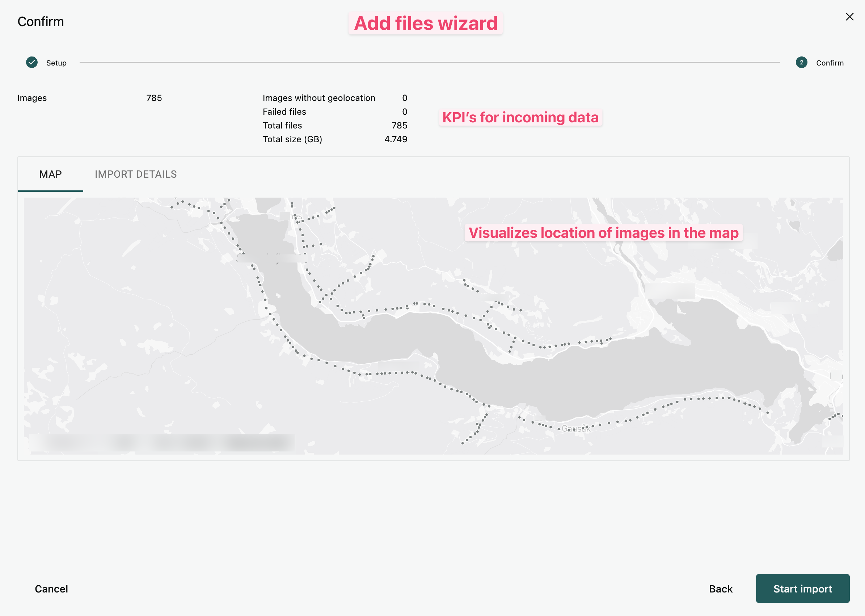The image size is (865, 616).
Task: Go back using the Back button
Action: click(x=721, y=589)
